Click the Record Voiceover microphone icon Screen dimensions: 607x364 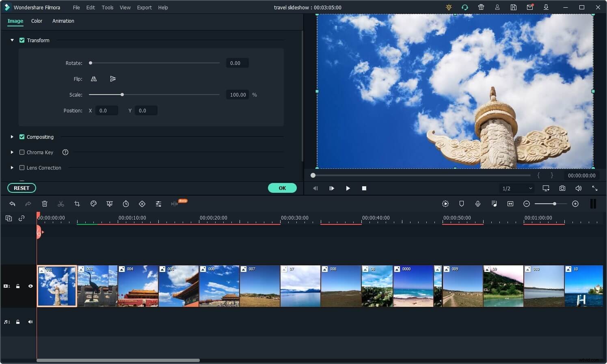pyautogui.click(x=478, y=204)
